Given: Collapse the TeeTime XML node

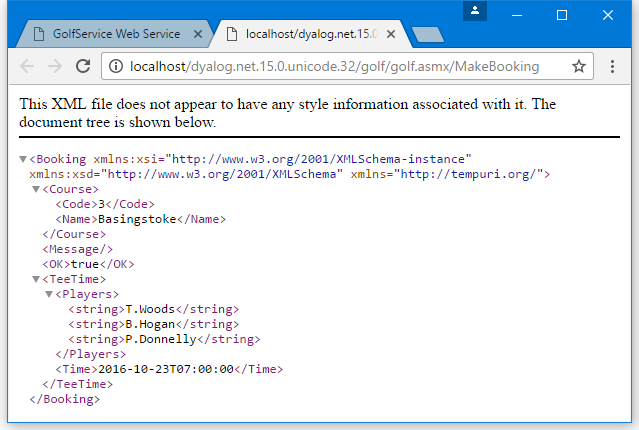Looking at the screenshot, I should click(x=37, y=279).
